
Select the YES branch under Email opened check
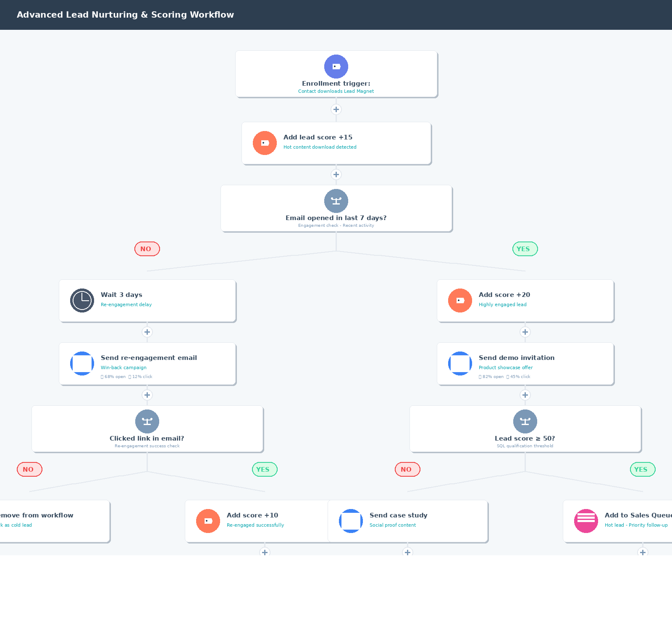coord(525,249)
